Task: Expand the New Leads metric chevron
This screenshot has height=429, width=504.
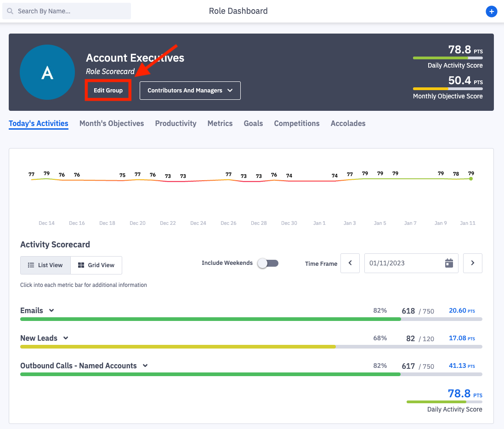Action: [x=66, y=338]
